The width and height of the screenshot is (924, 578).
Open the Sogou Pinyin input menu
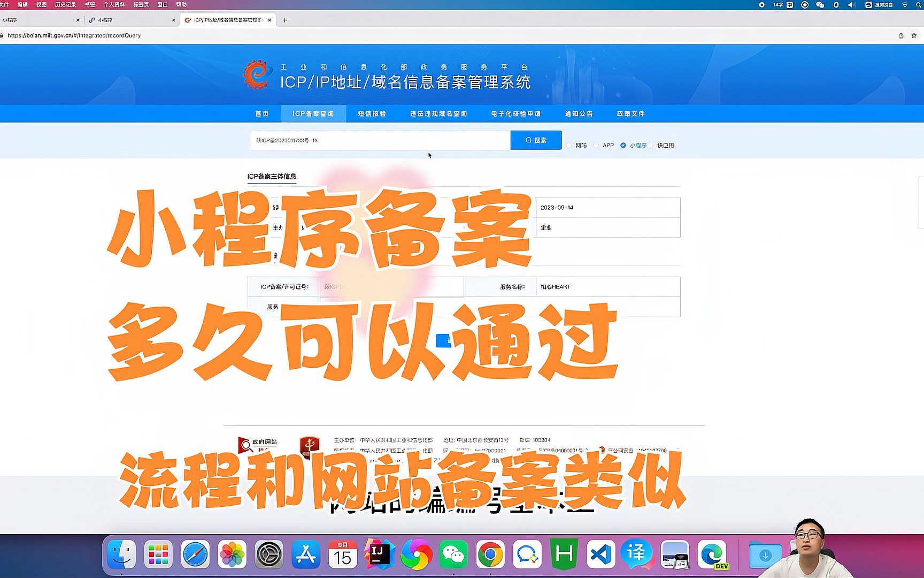pos(879,5)
